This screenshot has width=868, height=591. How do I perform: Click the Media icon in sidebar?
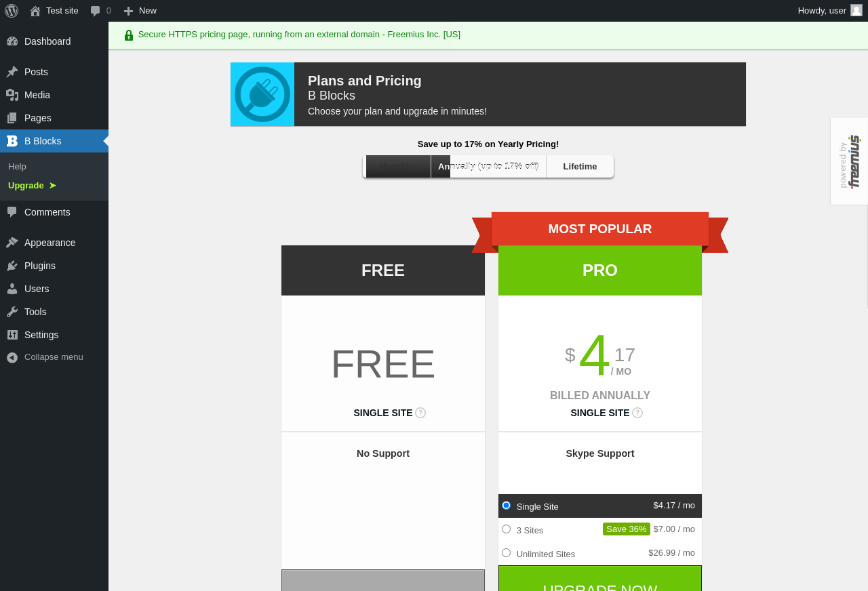coord(12,95)
